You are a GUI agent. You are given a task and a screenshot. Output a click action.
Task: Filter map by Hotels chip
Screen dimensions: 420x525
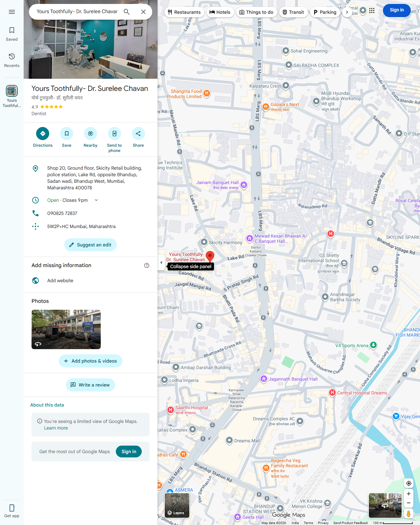(220, 12)
